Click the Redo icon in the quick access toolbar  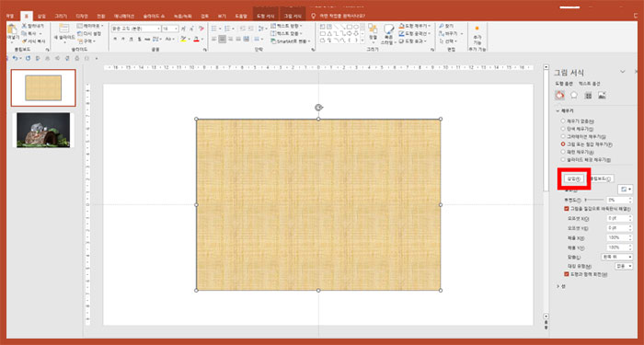point(28,58)
